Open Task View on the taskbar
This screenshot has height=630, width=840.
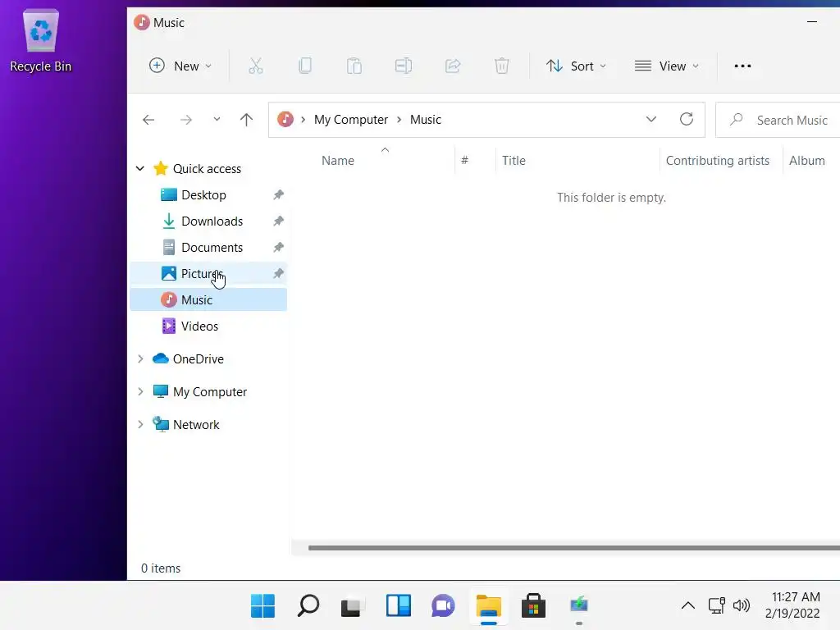(353, 606)
